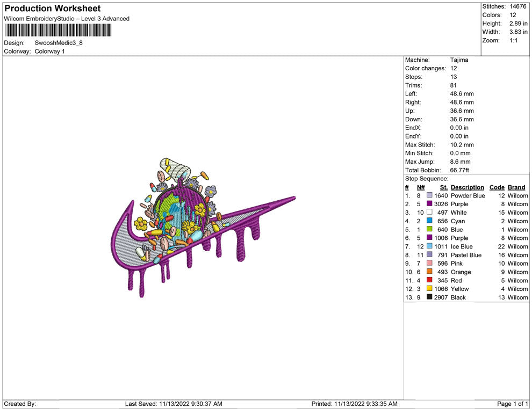Click the Orange color swatch

pos(429,272)
